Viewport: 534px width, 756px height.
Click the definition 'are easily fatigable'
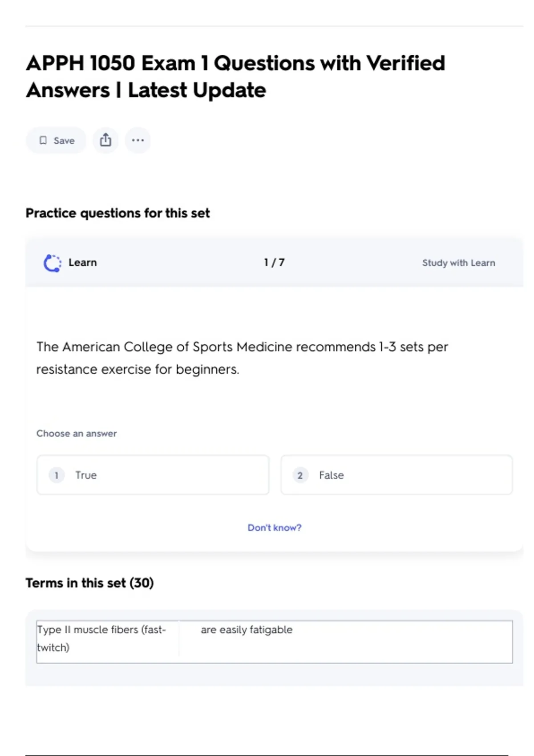click(x=247, y=630)
